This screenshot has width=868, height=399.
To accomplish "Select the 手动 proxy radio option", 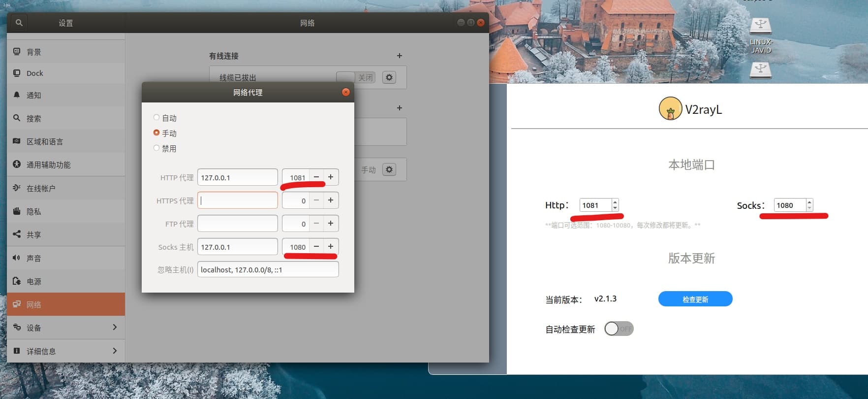I will tap(156, 133).
